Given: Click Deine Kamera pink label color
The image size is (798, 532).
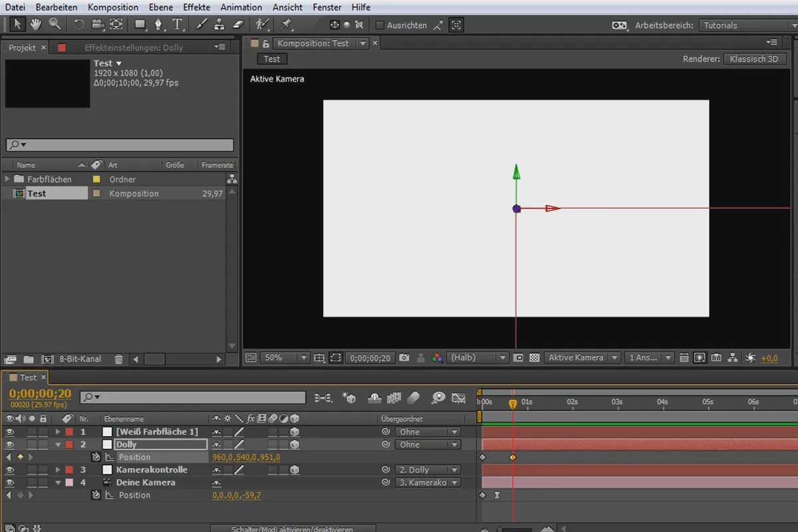Looking at the screenshot, I should pos(69,482).
